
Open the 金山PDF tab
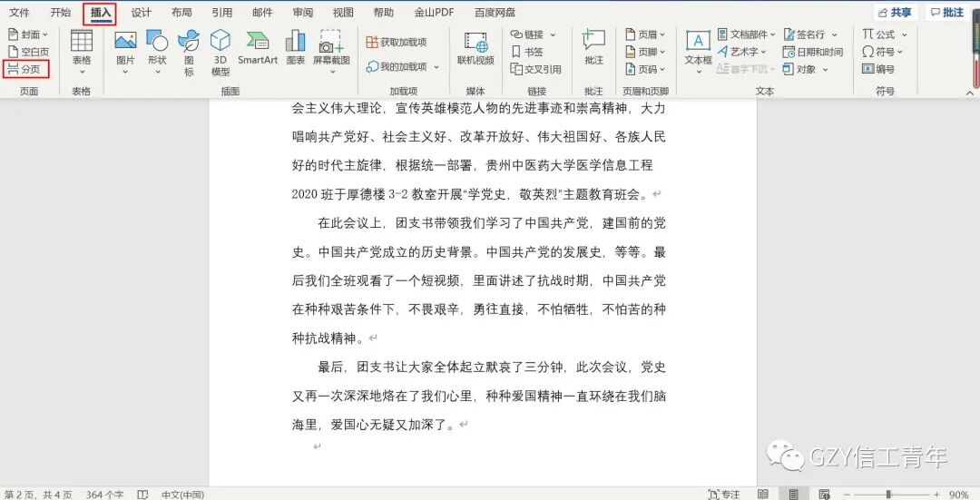pyautogui.click(x=434, y=13)
